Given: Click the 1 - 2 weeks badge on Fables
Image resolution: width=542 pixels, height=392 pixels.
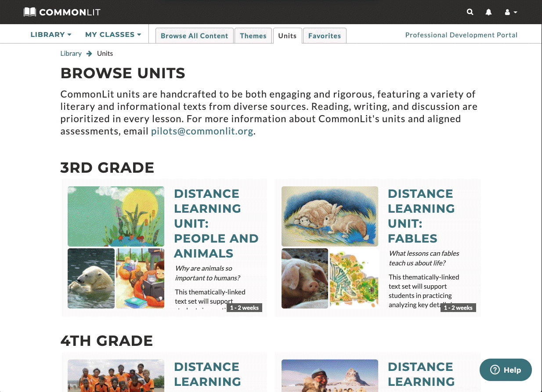Looking at the screenshot, I should click(458, 308).
